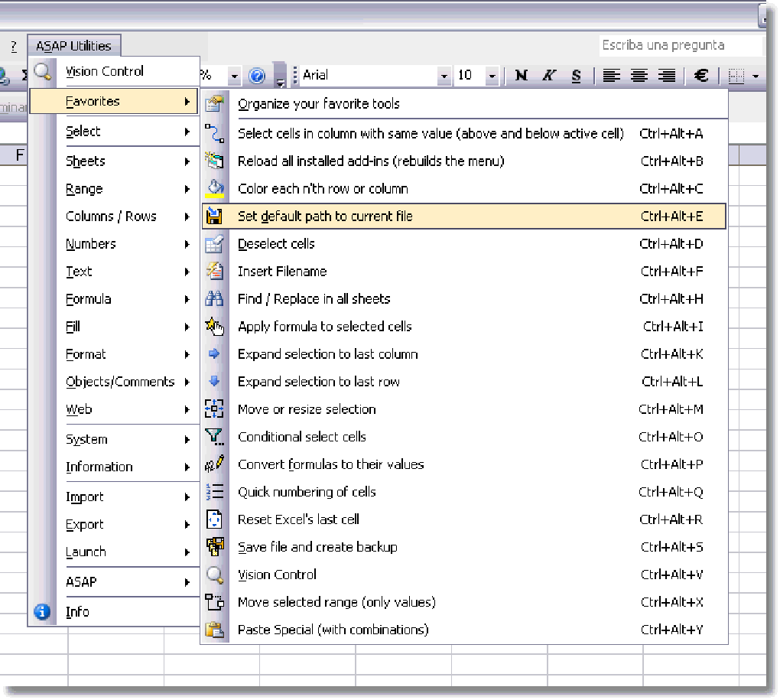
Task: Click the Conditional select cells funnel icon
Action: click(214, 437)
